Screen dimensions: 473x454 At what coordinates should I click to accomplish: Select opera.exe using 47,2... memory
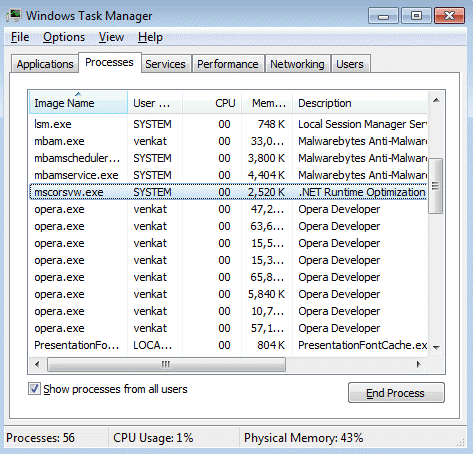228,209
